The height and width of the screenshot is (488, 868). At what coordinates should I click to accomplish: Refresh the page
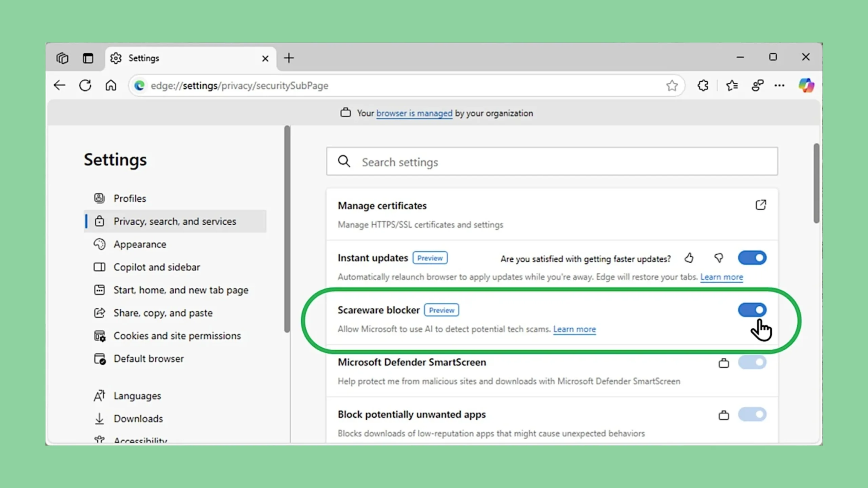(x=85, y=85)
